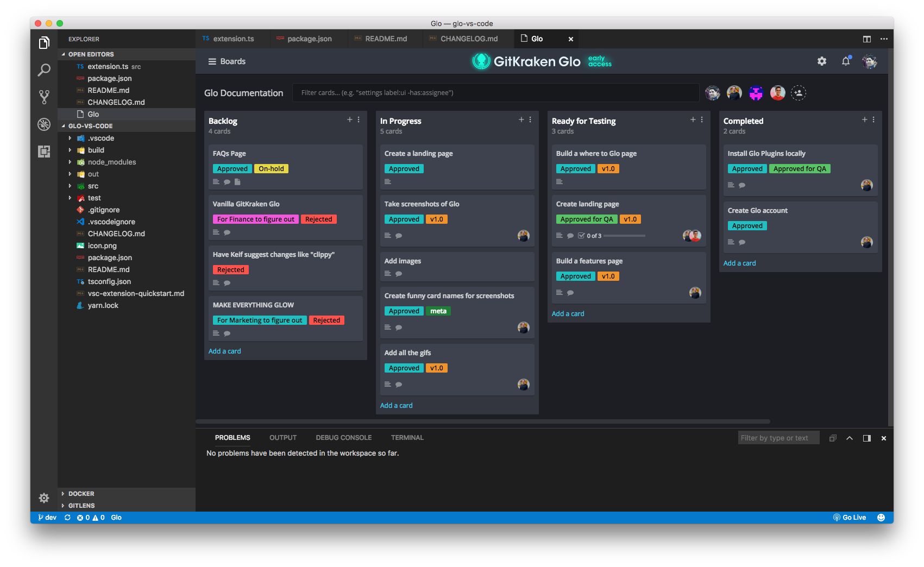The width and height of the screenshot is (924, 567).
Task: Toggle the Boards hamburger menu
Action: [212, 61]
